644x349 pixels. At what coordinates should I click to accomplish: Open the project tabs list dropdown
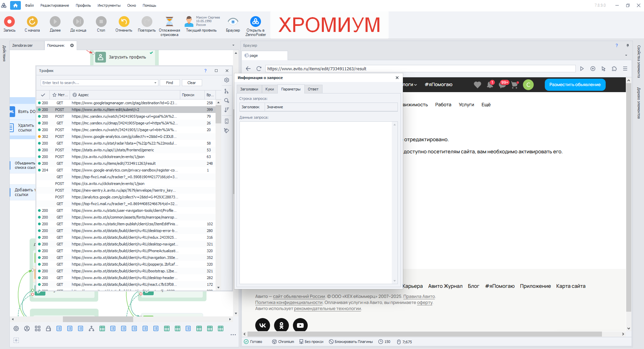(233, 45)
